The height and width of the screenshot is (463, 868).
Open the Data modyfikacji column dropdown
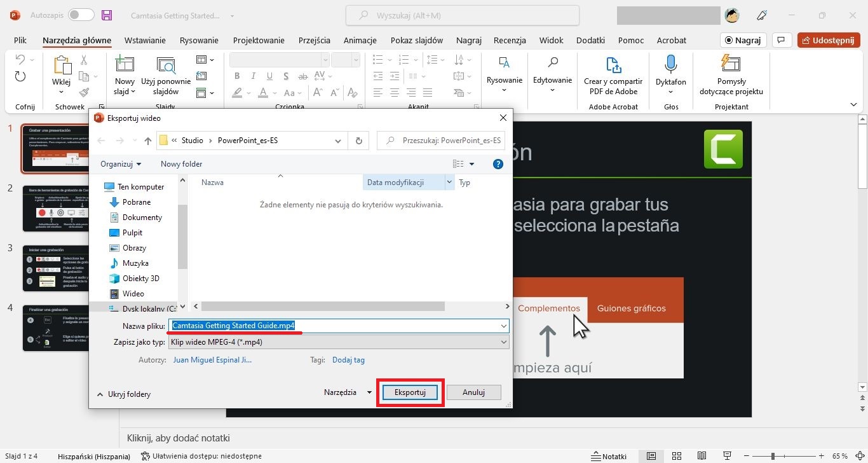point(450,183)
